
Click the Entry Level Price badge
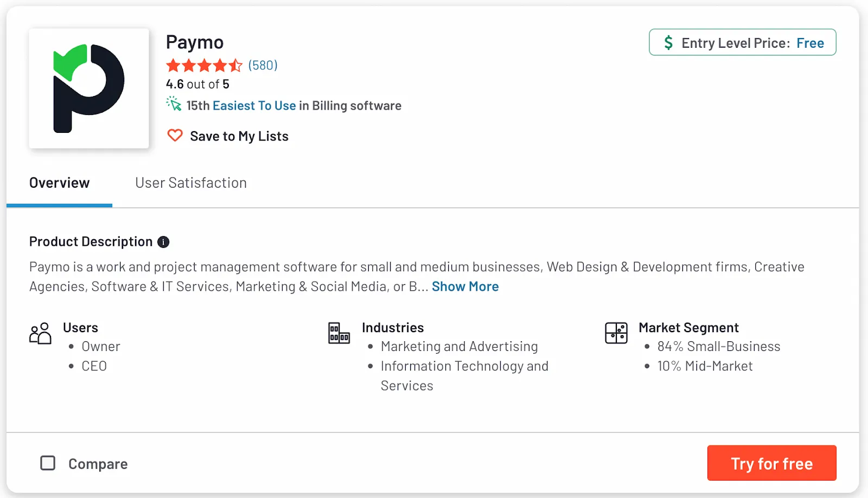[742, 42]
